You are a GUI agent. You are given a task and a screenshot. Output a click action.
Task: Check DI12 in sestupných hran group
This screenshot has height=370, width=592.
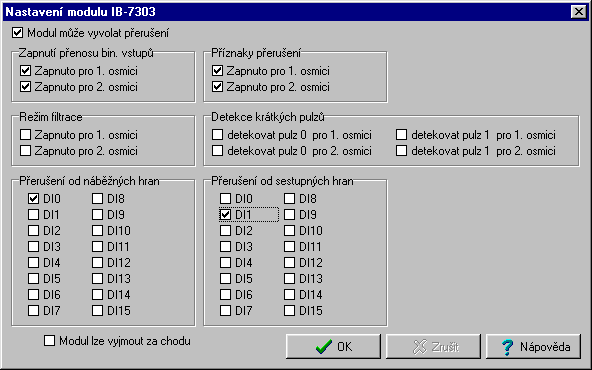pos(290,262)
